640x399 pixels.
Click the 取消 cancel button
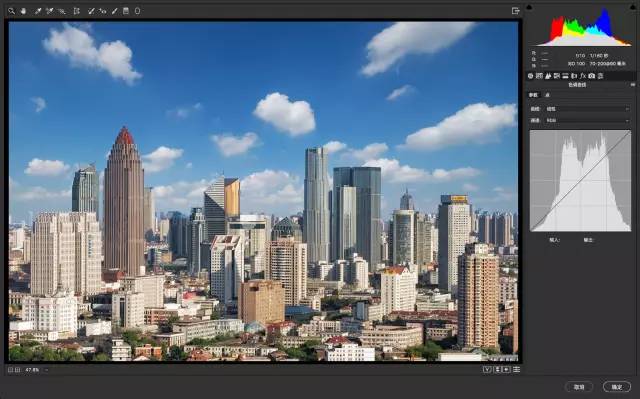click(x=579, y=387)
